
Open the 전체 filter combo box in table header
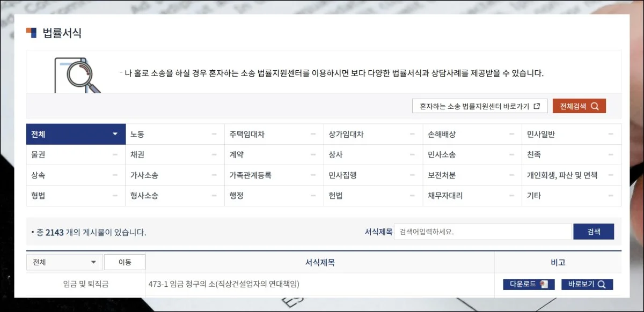(x=64, y=262)
